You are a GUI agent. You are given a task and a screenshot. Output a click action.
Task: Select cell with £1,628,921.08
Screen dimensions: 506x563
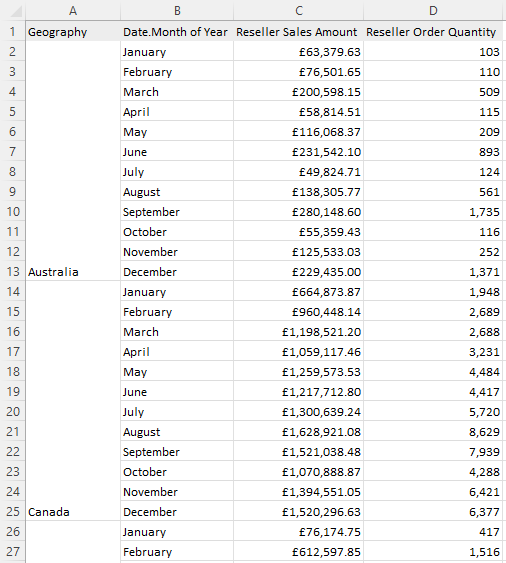298,432
